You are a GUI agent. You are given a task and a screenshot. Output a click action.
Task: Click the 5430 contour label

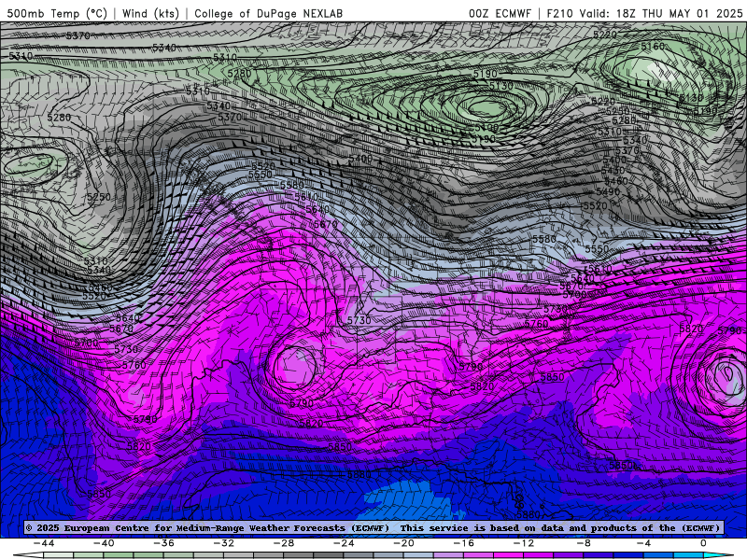613,171
